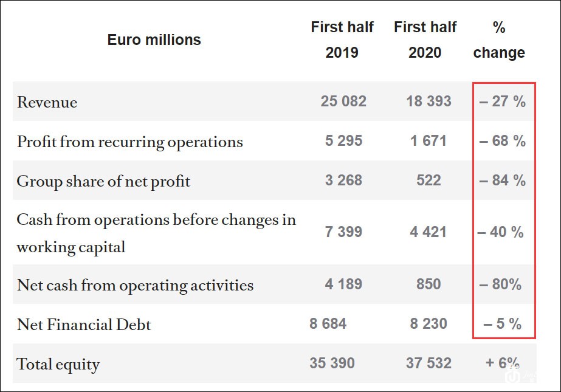This screenshot has width=561, height=392.
Task: Select the "Net Financial Debt" row label
Action: (84, 325)
